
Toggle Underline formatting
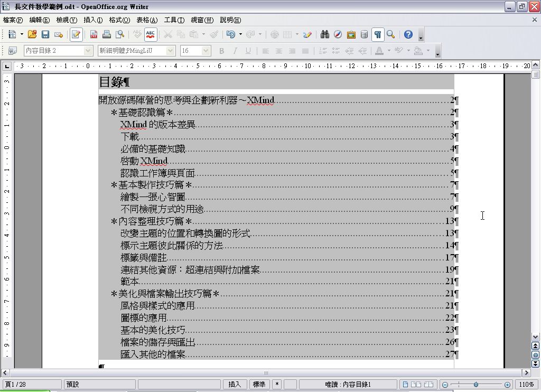[248, 51]
